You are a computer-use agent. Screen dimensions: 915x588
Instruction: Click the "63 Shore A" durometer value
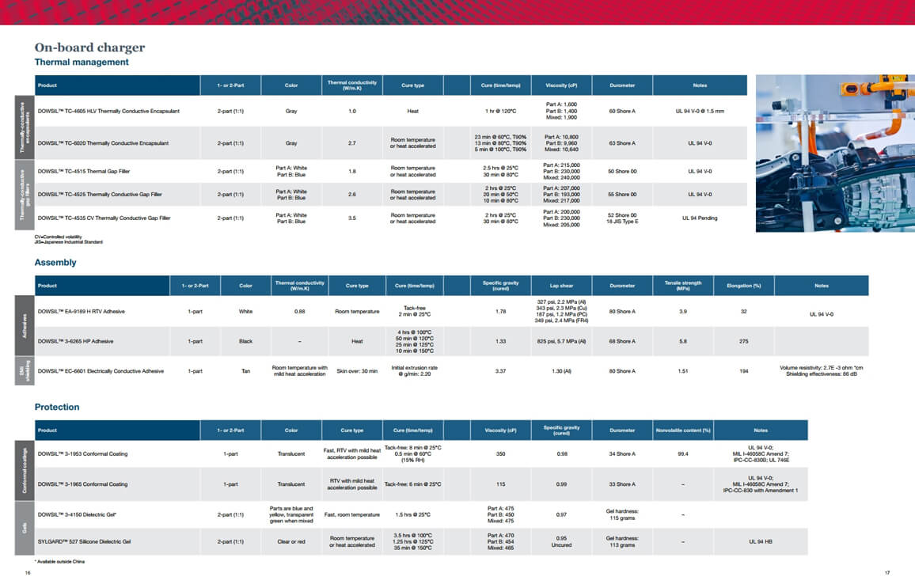point(622,143)
